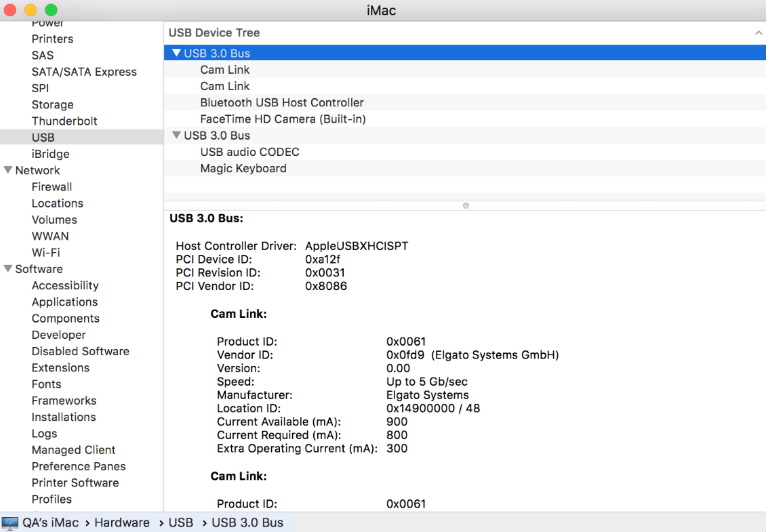Click the USB Device Tree column header

click(x=464, y=33)
